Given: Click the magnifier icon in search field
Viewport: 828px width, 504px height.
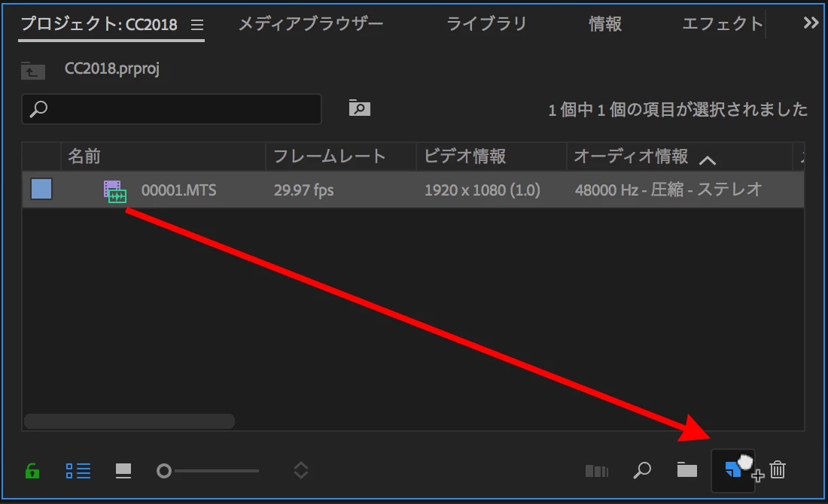Looking at the screenshot, I should (x=38, y=109).
